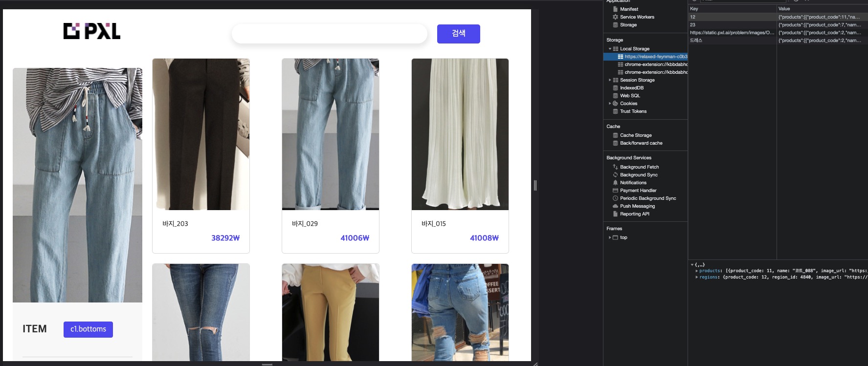Screen dimensions: 868x366
Task: Click the search text field
Action: [329, 34]
